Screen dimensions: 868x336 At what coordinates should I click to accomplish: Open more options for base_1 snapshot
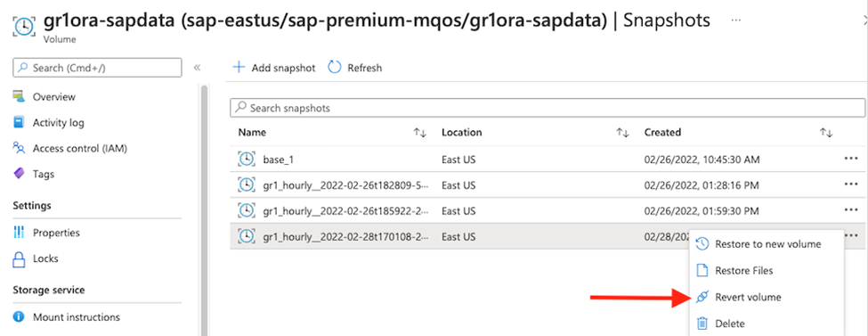pyautogui.click(x=851, y=160)
